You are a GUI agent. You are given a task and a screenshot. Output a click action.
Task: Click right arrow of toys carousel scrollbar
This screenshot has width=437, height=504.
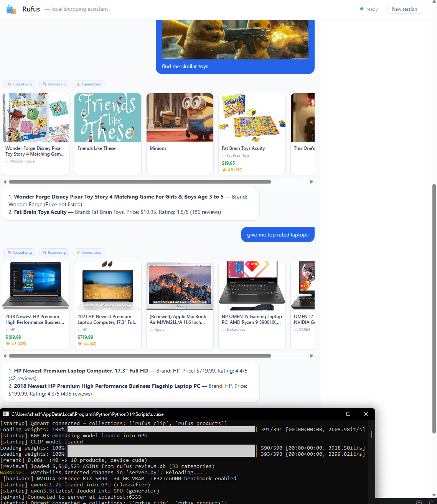312,182
